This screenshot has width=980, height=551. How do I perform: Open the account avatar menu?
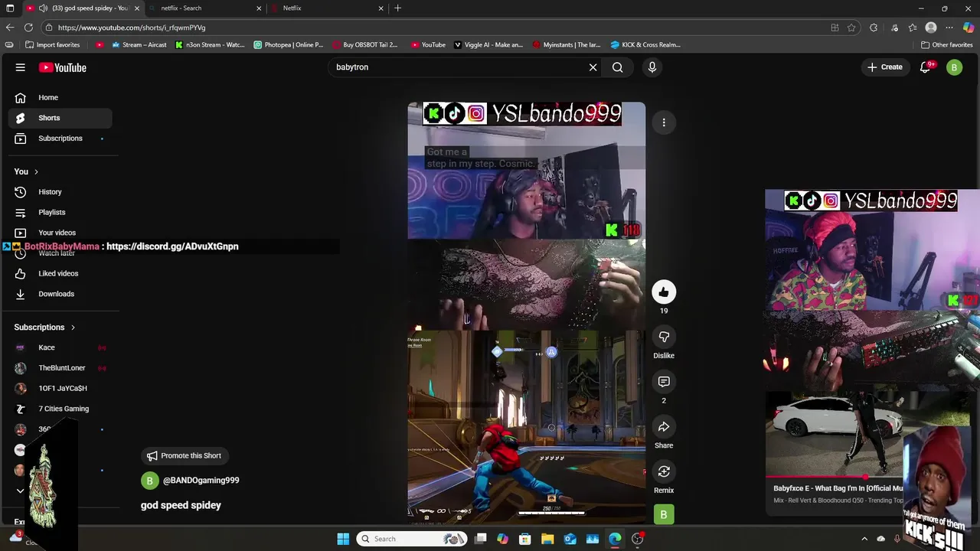coord(954,67)
